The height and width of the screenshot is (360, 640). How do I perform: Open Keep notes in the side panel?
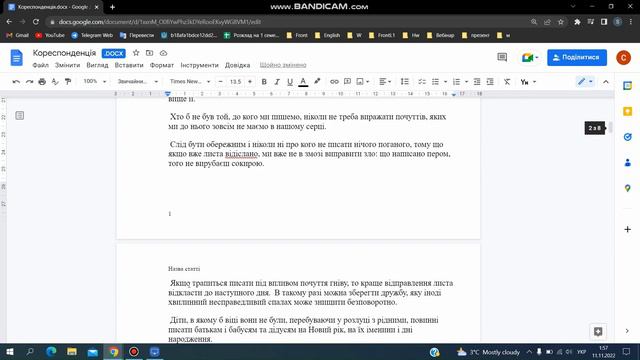click(627, 111)
